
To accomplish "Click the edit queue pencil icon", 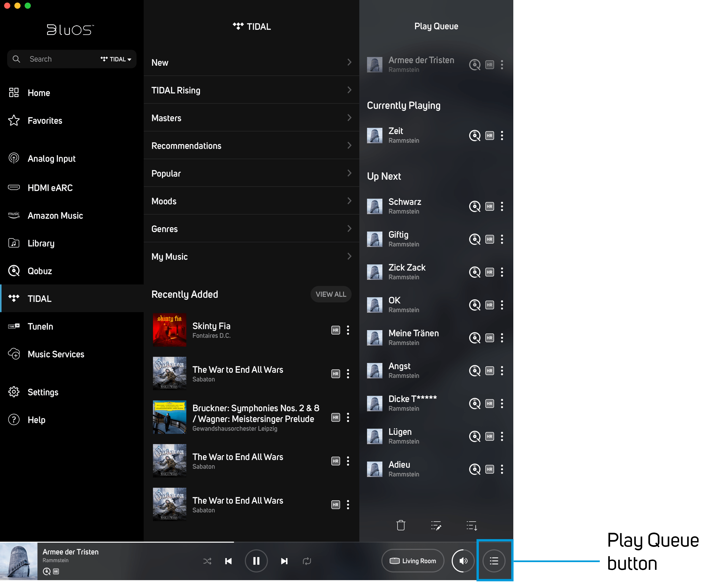I will pyautogui.click(x=436, y=526).
